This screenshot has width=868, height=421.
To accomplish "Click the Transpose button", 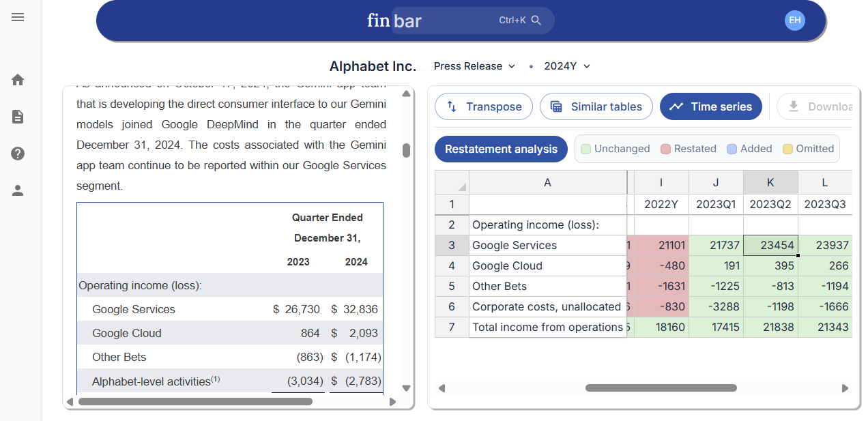I will click(484, 106).
